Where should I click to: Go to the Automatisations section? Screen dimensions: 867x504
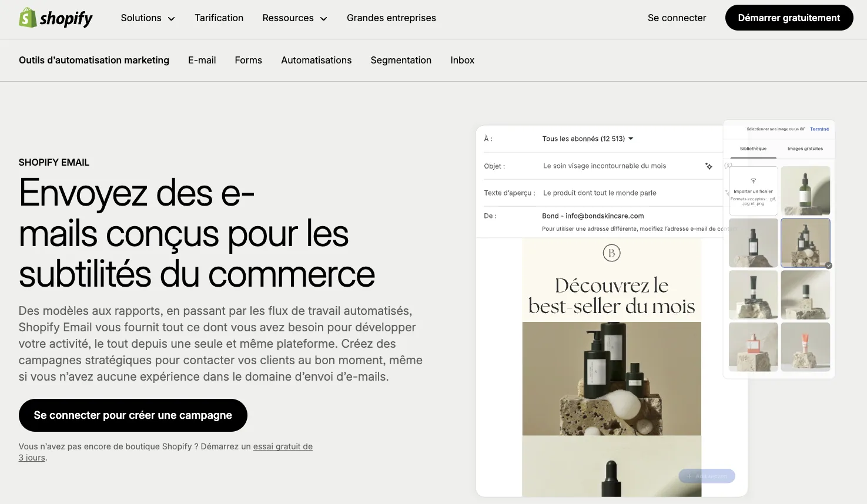tap(316, 61)
